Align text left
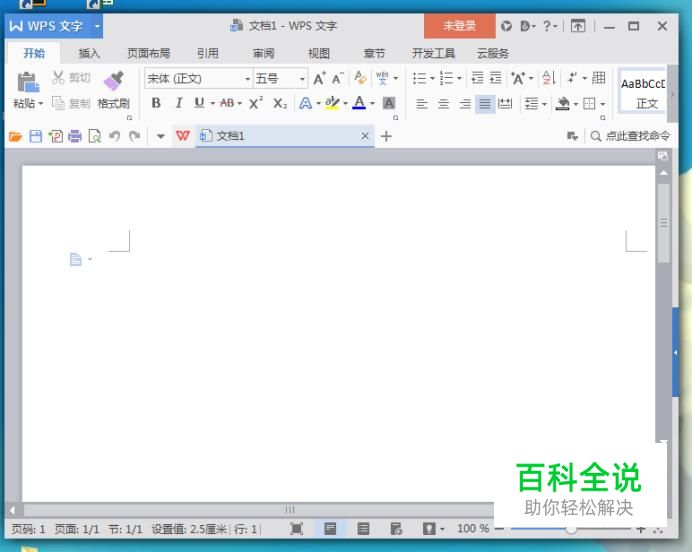Viewport: 692px width, 552px height. point(422,104)
